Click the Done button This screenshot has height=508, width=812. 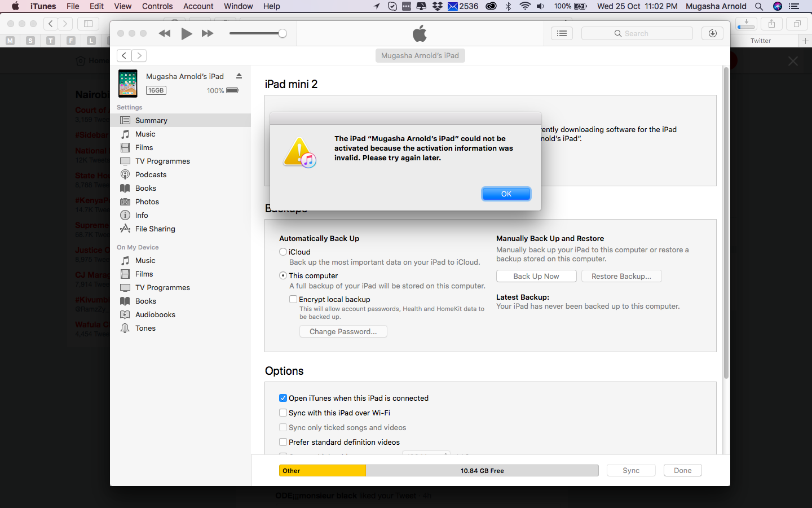(683, 470)
